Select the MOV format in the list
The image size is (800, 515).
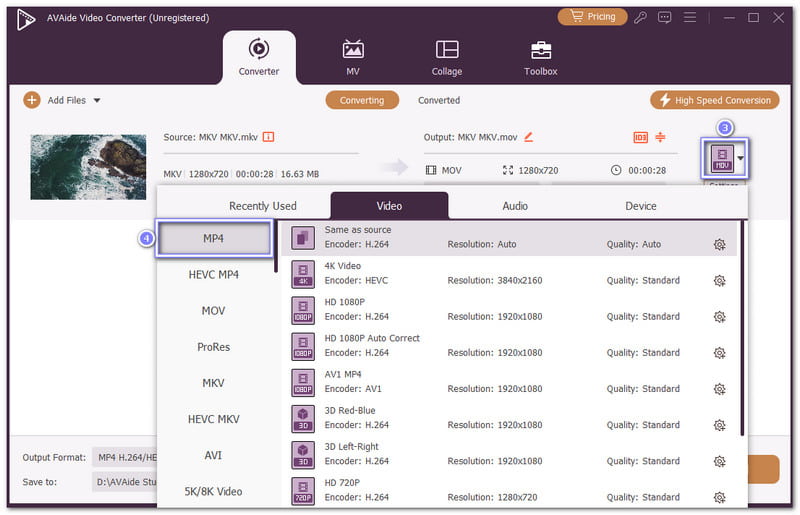pos(214,311)
